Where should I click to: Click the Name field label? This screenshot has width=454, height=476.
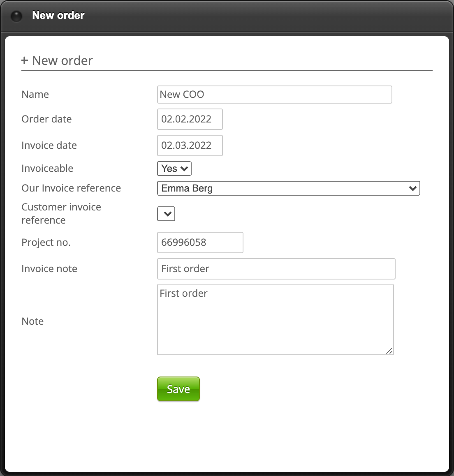point(35,95)
